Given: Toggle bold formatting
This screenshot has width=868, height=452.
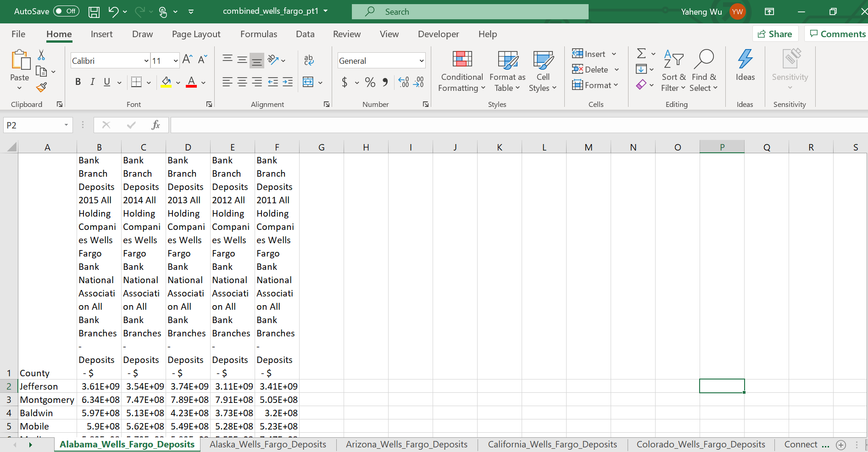Looking at the screenshot, I should pos(78,82).
